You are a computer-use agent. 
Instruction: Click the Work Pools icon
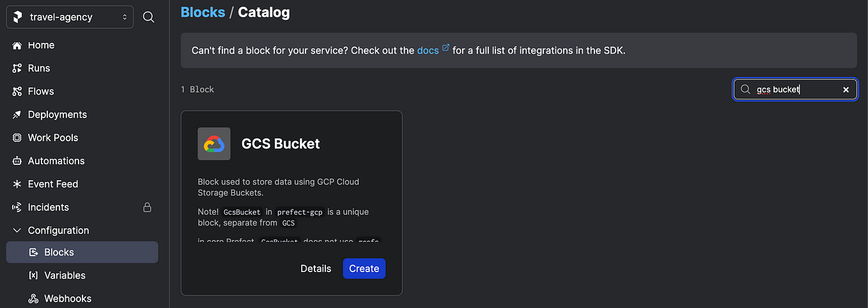pos(17,138)
